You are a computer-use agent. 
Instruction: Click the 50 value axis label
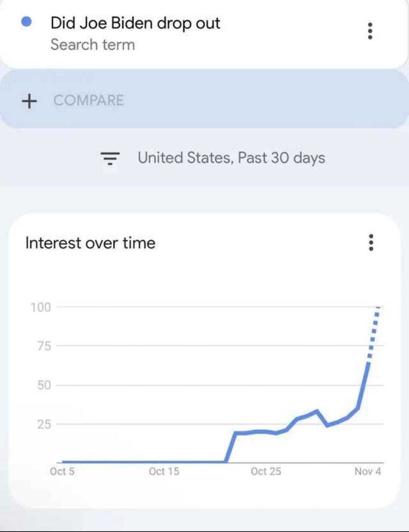tap(44, 385)
